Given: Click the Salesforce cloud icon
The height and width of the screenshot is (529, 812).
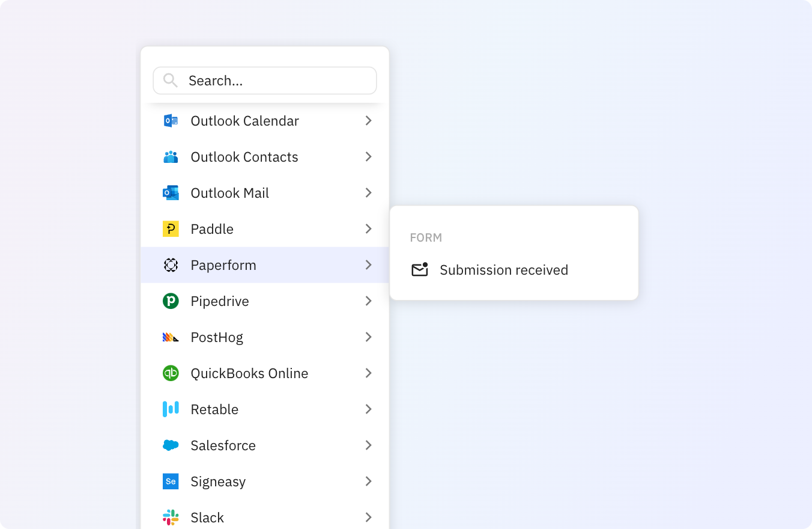Looking at the screenshot, I should 171,445.
